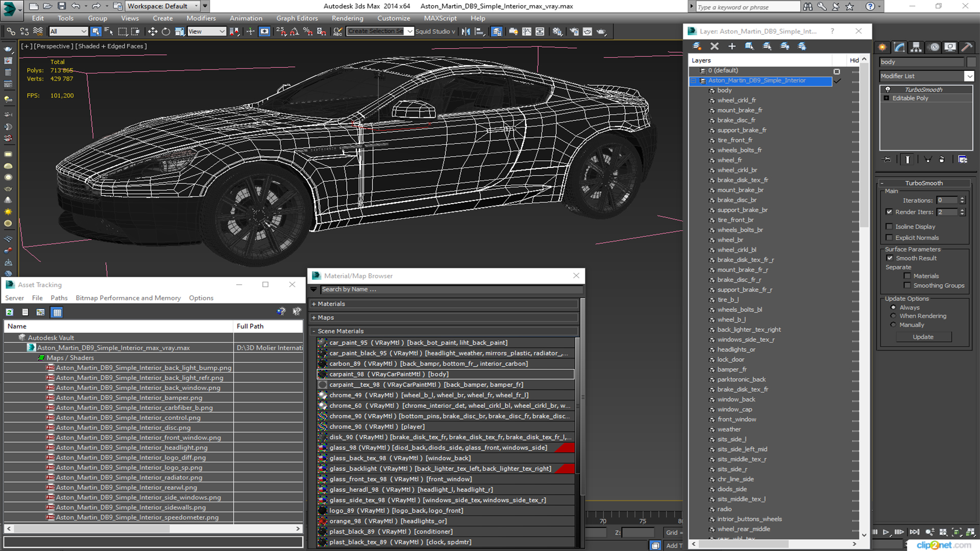Click the body object color swatch
This screenshot has height=551, width=980.
point(971,62)
